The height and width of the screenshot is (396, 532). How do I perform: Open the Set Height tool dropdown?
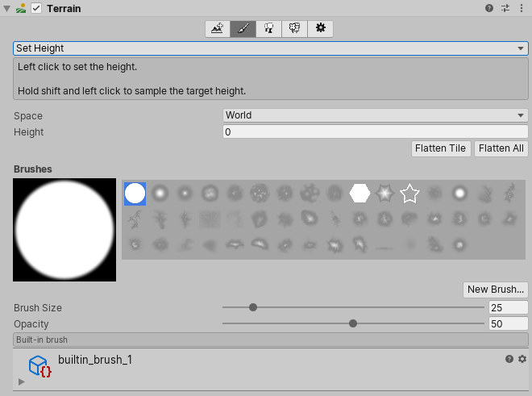(x=271, y=48)
